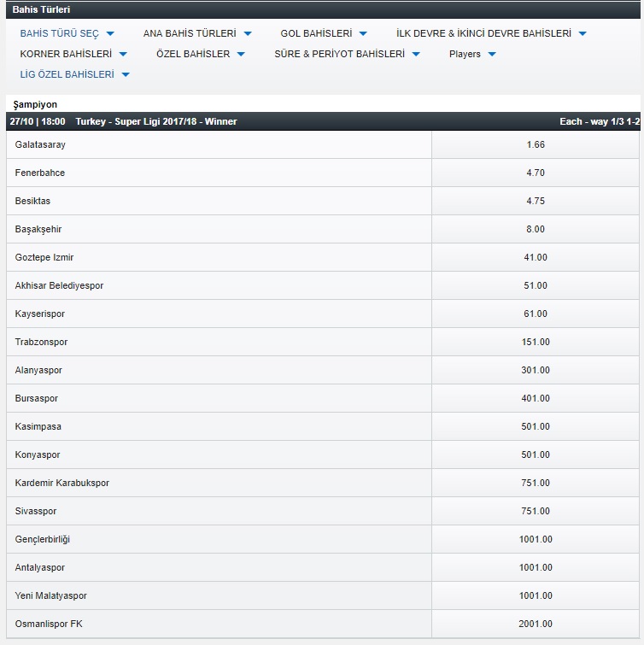The width and height of the screenshot is (644, 645).
Task: Click Turkey - Super Ligi 2017/18 - Winner header
Action: pos(156,121)
